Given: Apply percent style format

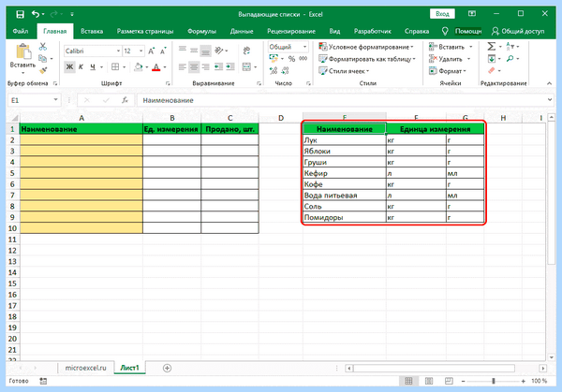Looking at the screenshot, I should [291, 59].
